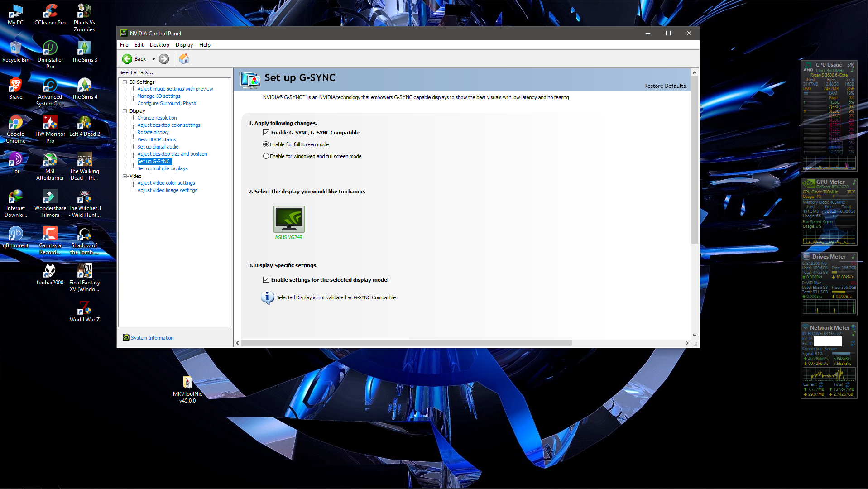868x489 pixels.
Task: Click the horizontal scrollbar track of the G-SYNC pane
Action: 628,343
